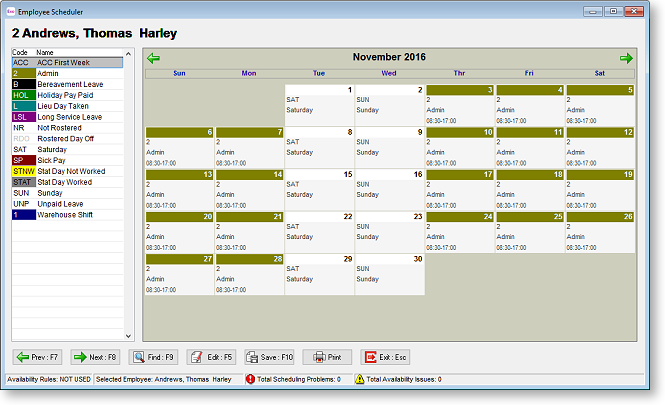
Task: Click the yellow Total Availability Issues warning icon
Action: (x=360, y=380)
